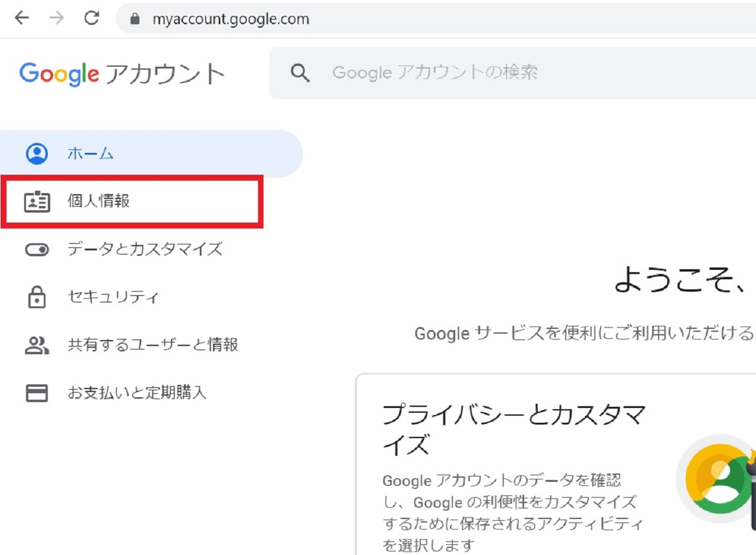Open the 個人情報 menu label

pyautogui.click(x=99, y=201)
